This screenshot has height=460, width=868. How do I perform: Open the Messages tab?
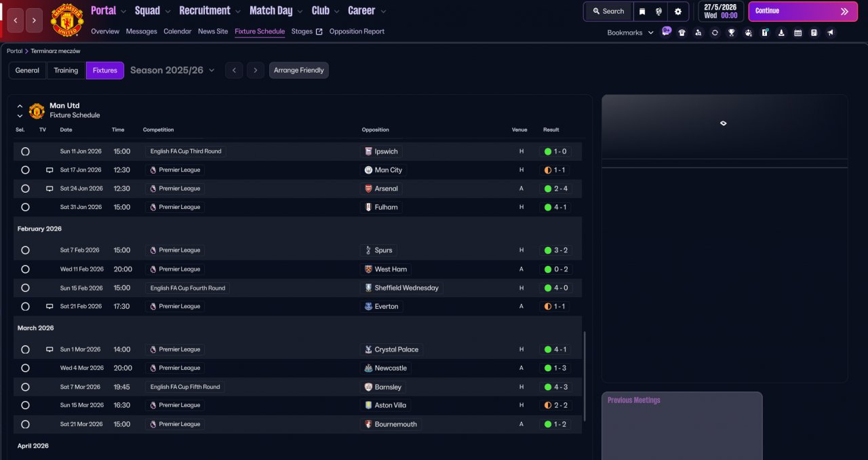pyautogui.click(x=142, y=31)
